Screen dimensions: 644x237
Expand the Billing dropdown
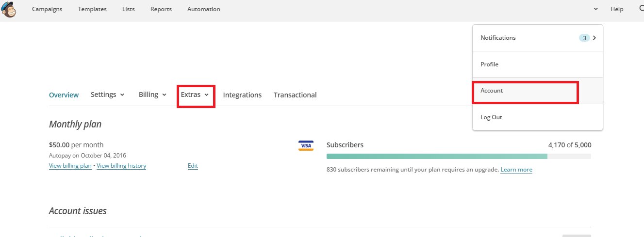tap(153, 95)
